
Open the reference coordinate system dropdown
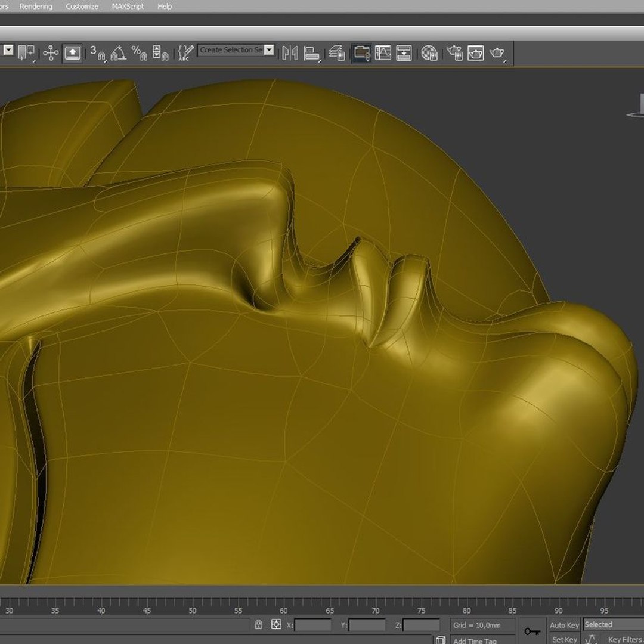point(8,50)
